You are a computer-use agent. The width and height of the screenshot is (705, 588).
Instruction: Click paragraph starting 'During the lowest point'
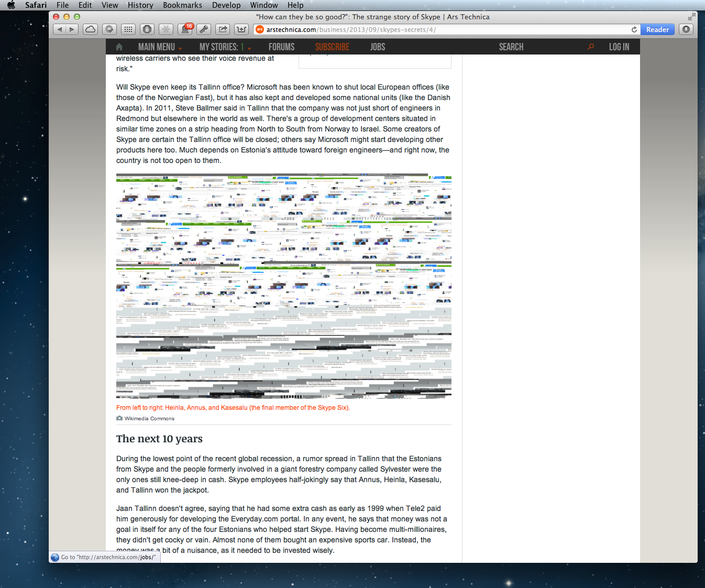[x=279, y=474]
